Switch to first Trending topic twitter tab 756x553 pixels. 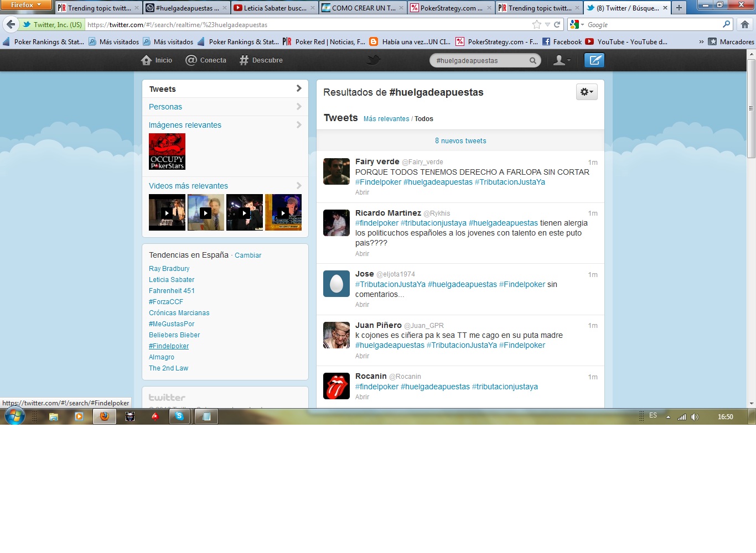(x=99, y=8)
